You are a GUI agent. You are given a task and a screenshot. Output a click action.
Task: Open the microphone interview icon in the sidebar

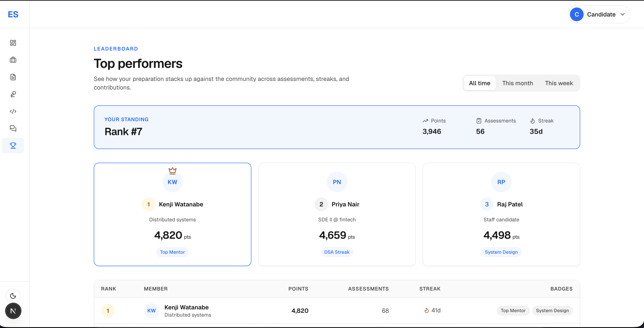pos(13,94)
